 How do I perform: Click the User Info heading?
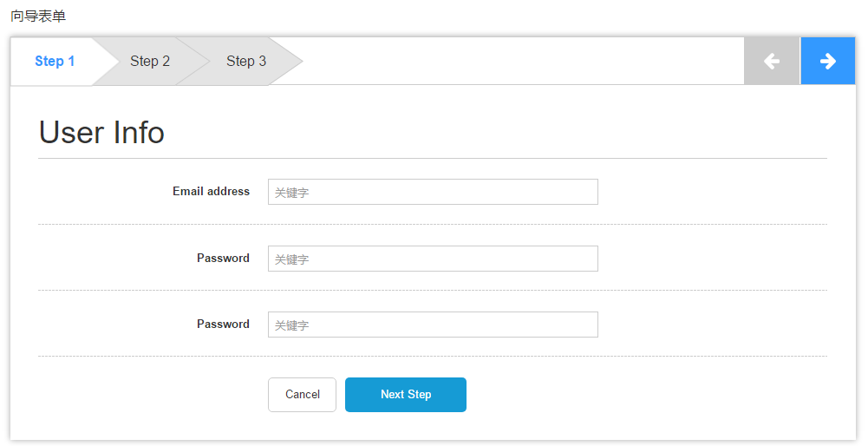click(101, 133)
